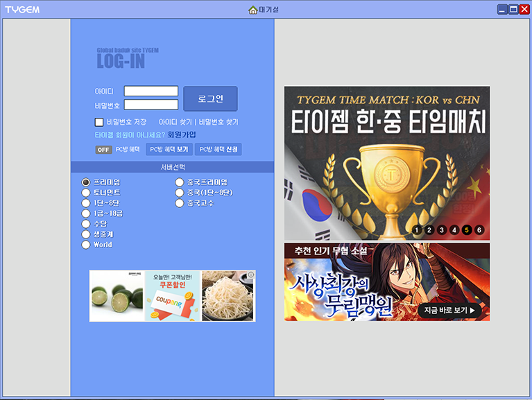Click the 비밀번호 password field
Viewport: 532px width, 400px height.
coord(151,105)
